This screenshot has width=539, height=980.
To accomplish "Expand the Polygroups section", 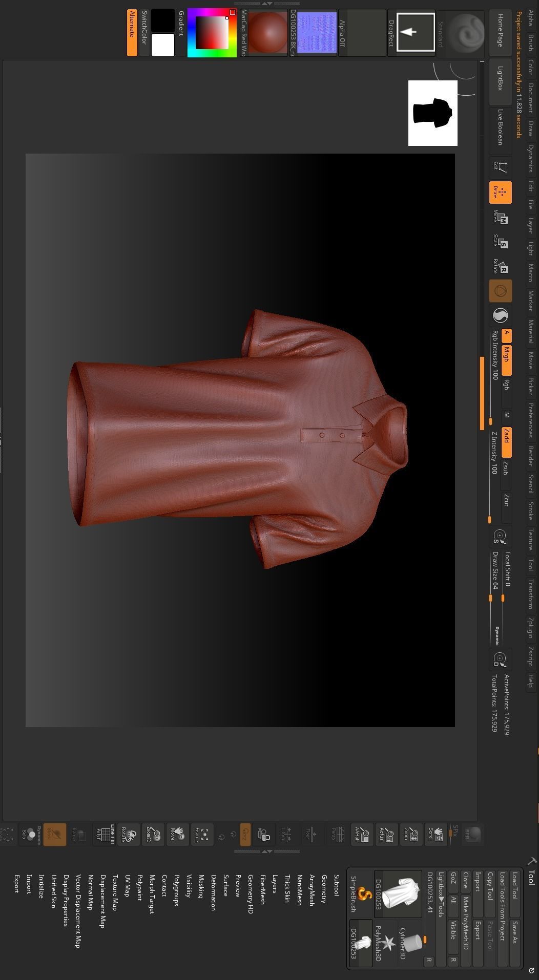I will (176, 890).
